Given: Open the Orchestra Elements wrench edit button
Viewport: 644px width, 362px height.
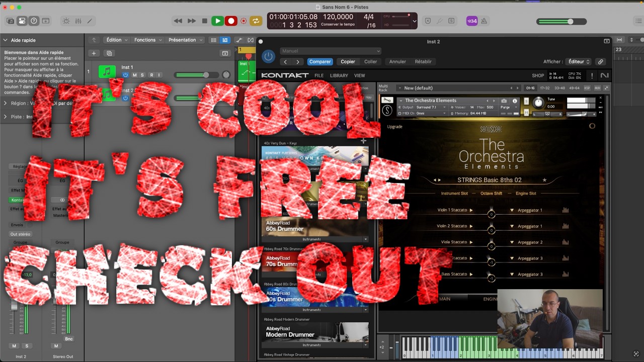Looking at the screenshot, I should [387, 101].
